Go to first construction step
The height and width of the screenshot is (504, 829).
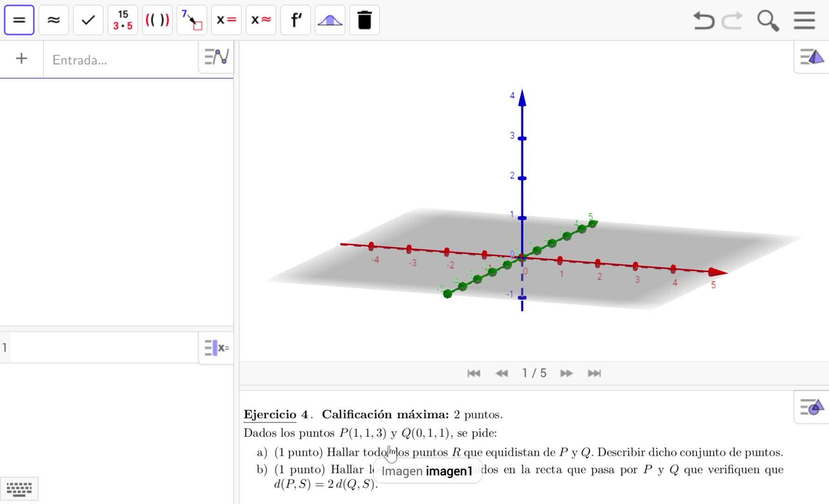(x=474, y=373)
